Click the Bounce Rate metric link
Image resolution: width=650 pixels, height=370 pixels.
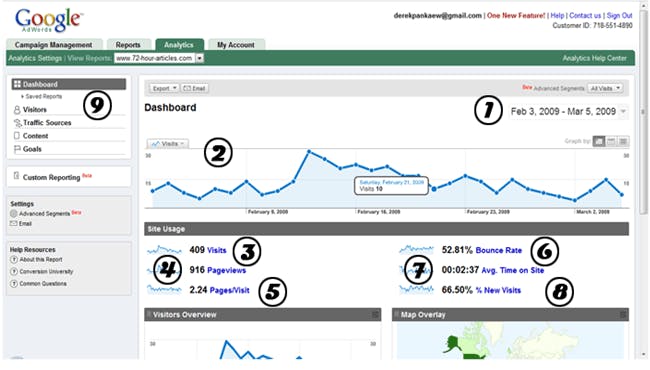499,250
